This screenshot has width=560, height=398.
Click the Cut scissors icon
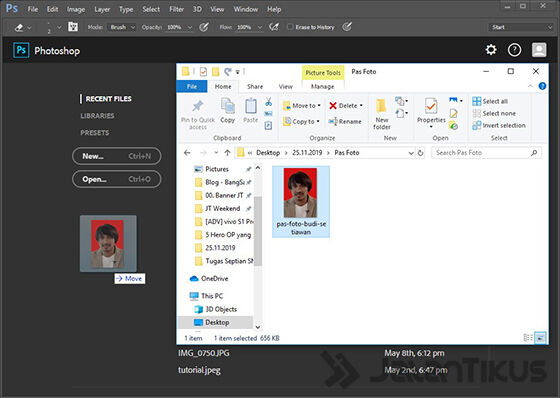pos(268,102)
